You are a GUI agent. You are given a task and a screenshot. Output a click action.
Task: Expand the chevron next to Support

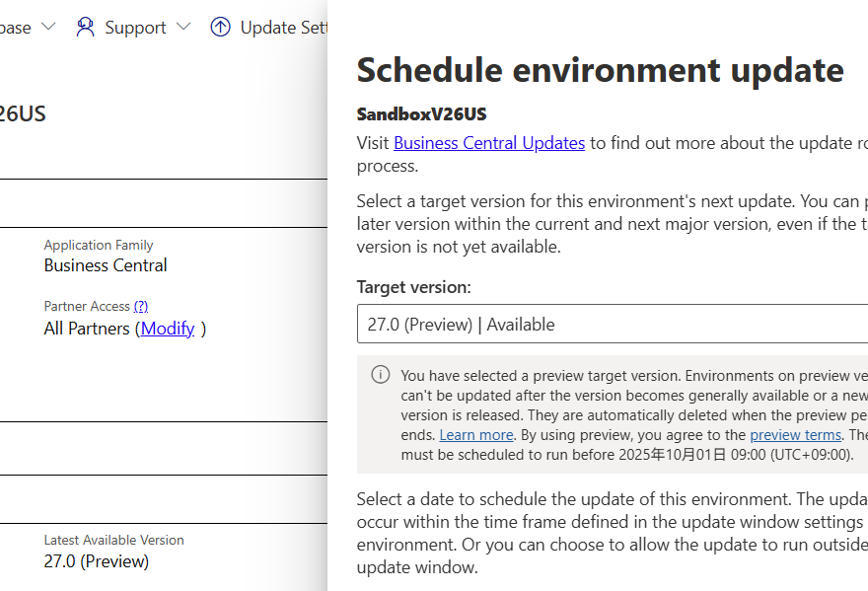(183, 27)
